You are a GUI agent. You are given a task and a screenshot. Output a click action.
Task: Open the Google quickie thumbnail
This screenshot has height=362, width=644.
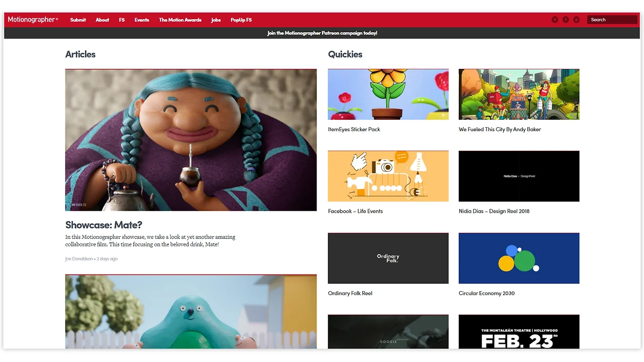(x=388, y=332)
